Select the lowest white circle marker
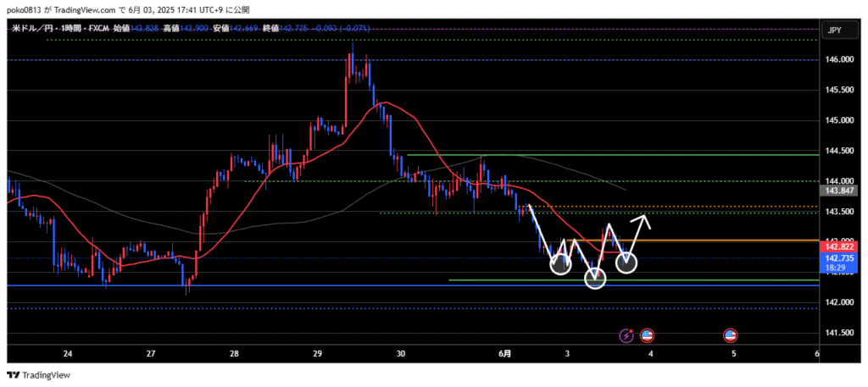The width and height of the screenshot is (868, 387). tap(595, 278)
